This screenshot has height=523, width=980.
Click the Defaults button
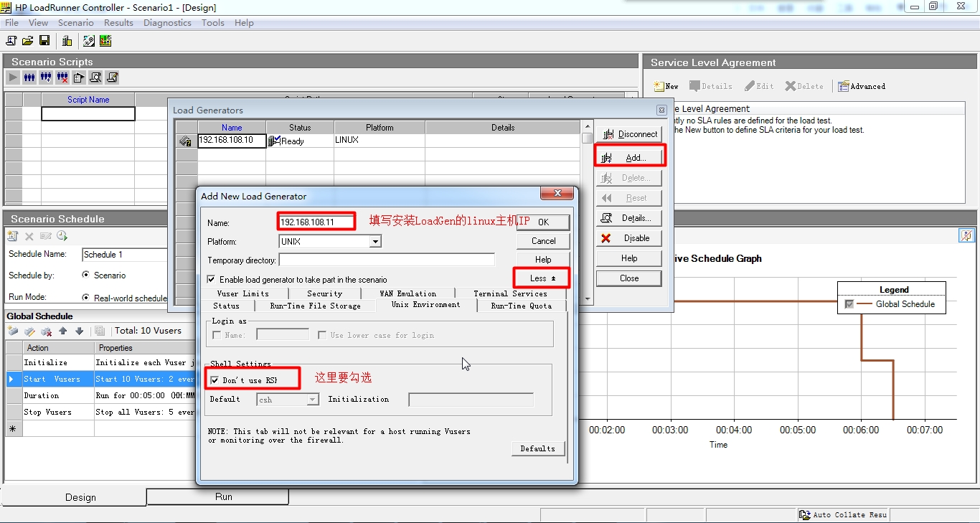coord(538,448)
